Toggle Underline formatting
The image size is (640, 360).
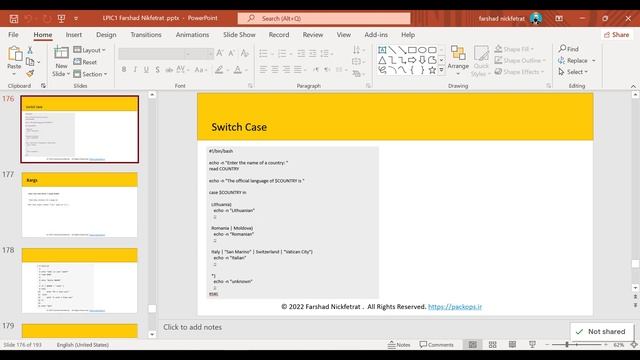[146, 70]
